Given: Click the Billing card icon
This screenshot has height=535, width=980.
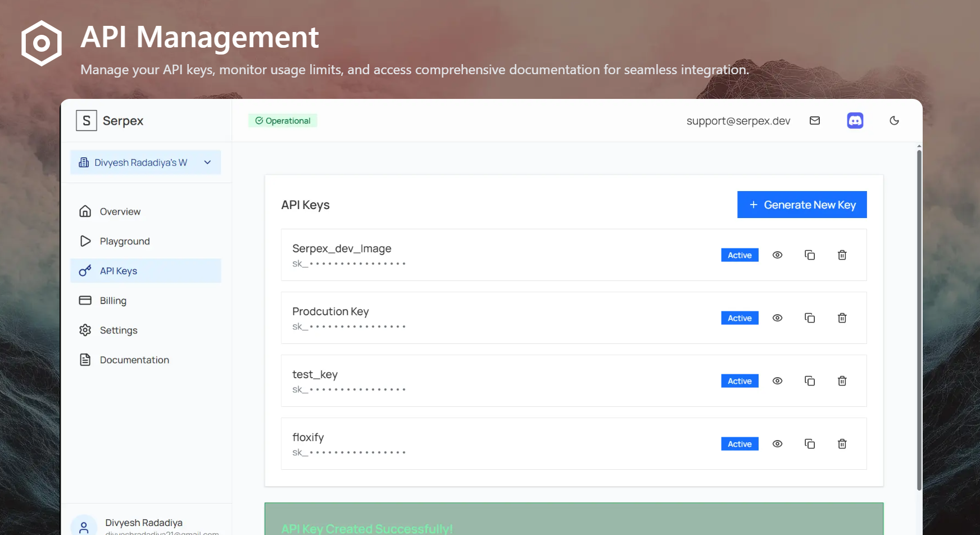Looking at the screenshot, I should pyautogui.click(x=84, y=300).
